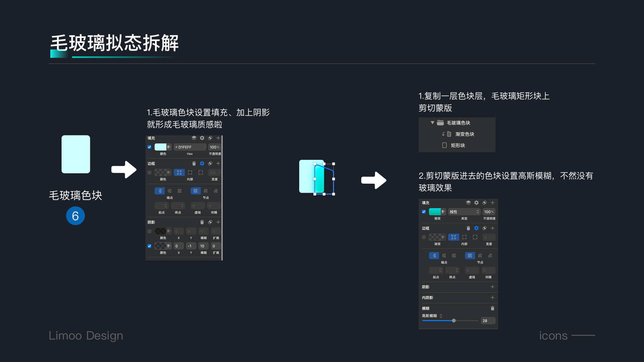Image resolution: width=644 pixels, height=362 pixels.
Task: Click the hex field showing D1FEFF
Action: tap(190, 147)
